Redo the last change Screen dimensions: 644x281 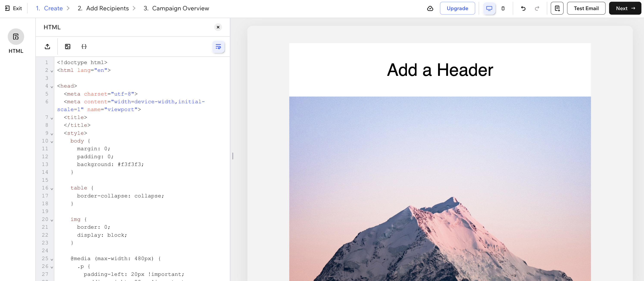click(x=537, y=8)
